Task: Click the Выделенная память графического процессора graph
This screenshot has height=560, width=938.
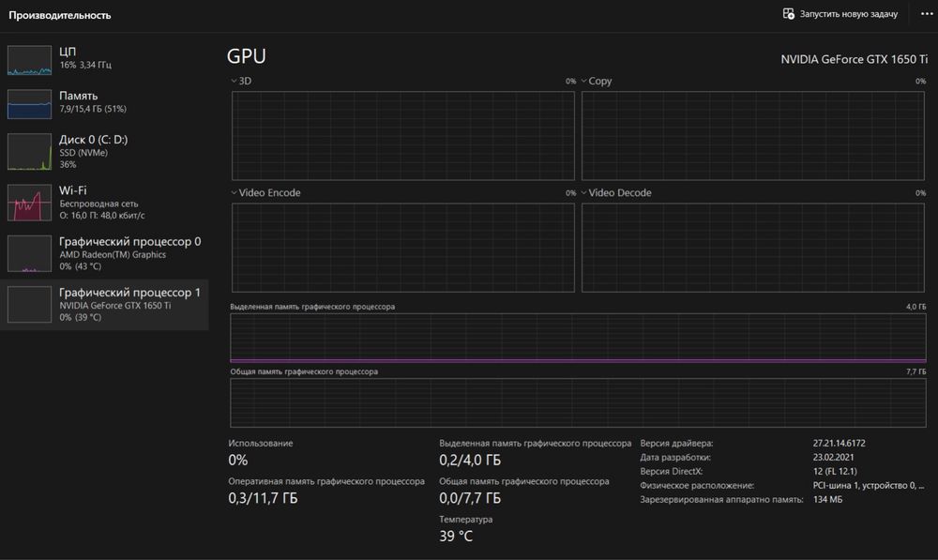Action: pyautogui.click(x=578, y=338)
